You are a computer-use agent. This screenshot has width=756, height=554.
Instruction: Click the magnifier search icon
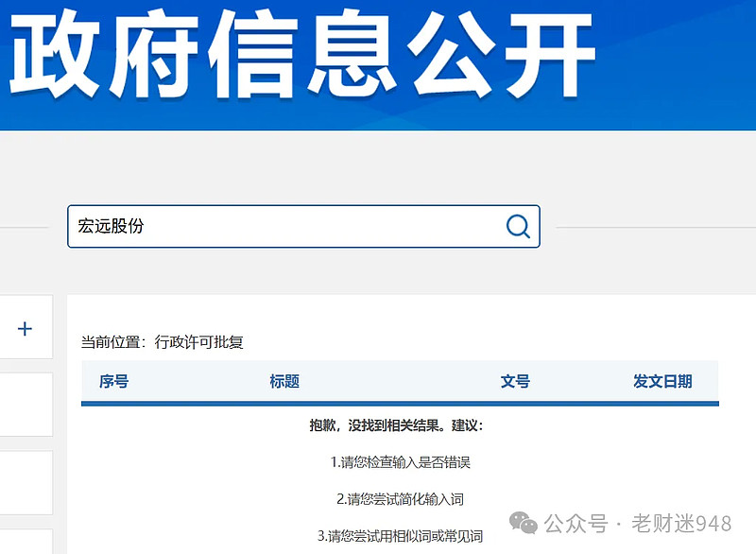[x=518, y=226]
